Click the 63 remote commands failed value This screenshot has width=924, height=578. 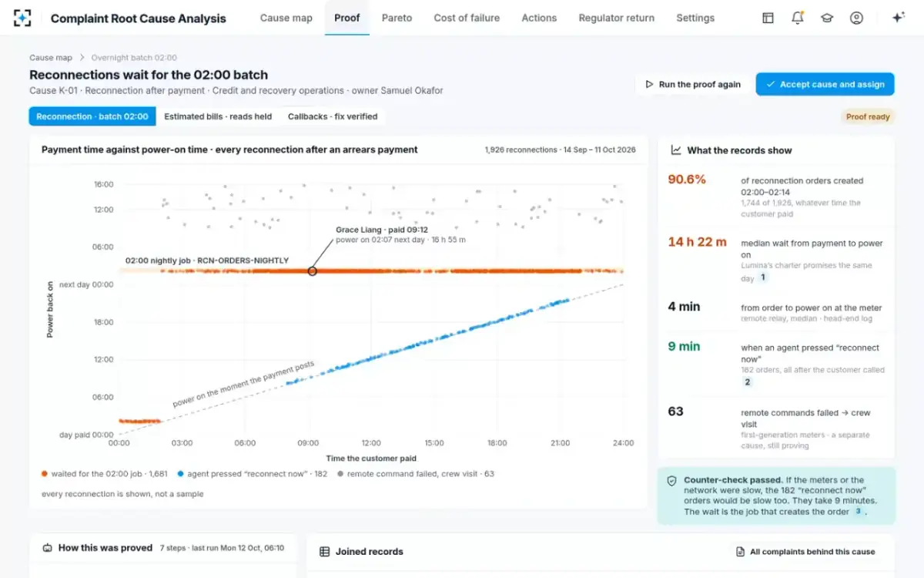675,411
